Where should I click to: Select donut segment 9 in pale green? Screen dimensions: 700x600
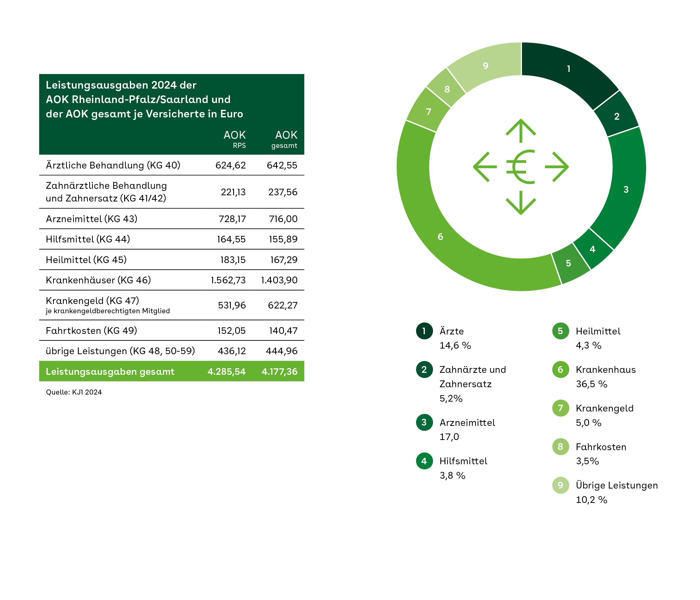pos(485,66)
